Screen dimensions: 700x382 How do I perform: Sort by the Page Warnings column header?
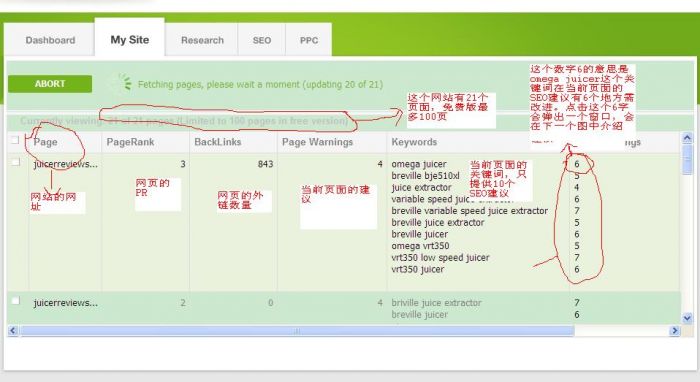pyautogui.click(x=317, y=142)
